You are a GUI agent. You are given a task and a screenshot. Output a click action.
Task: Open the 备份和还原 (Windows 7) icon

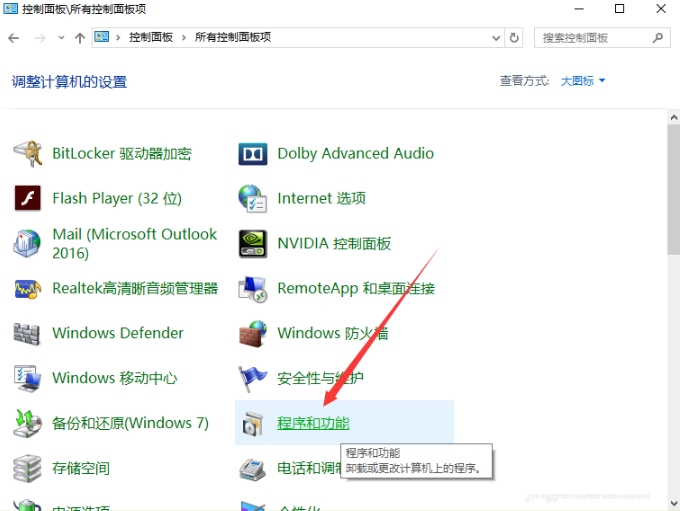tap(27, 423)
